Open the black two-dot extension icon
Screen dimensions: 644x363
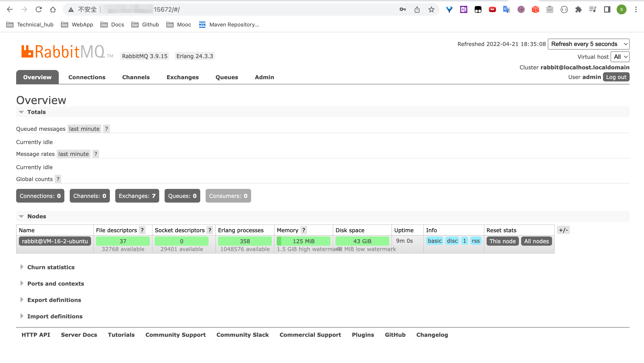pyautogui.click(x=478, y=9)
